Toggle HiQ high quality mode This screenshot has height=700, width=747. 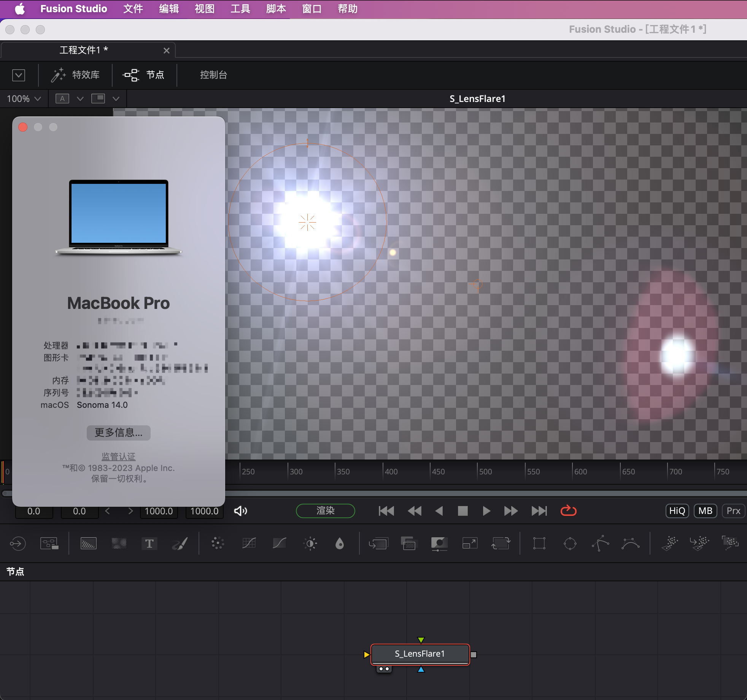coord(677,511)
